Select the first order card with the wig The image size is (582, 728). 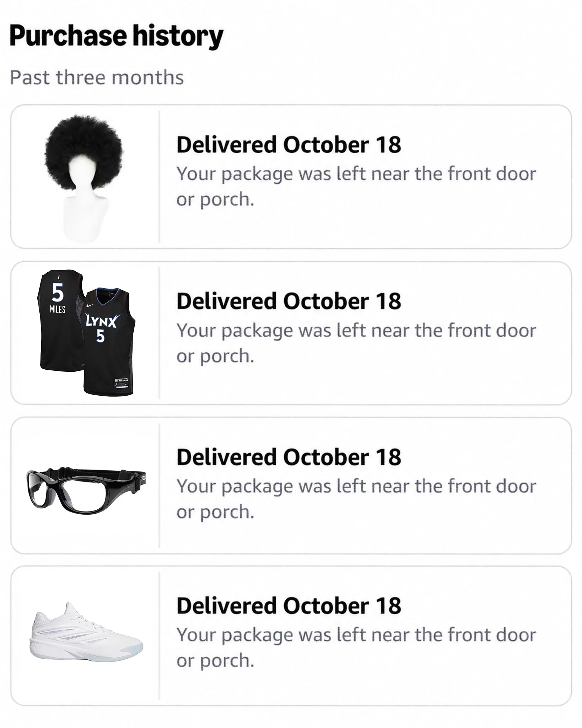click(291, 177)
